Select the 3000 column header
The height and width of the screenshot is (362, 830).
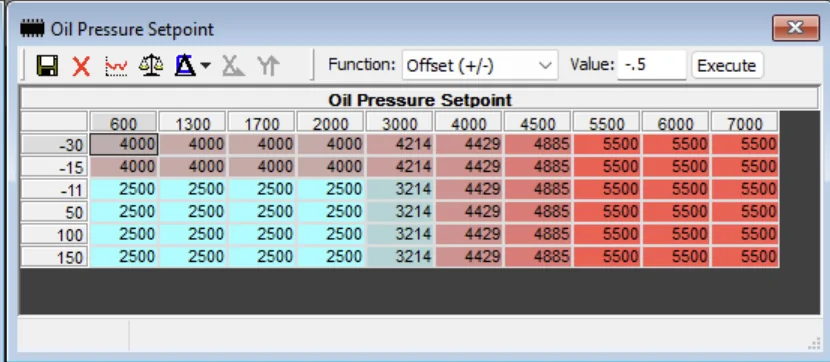tap(400, 122)
